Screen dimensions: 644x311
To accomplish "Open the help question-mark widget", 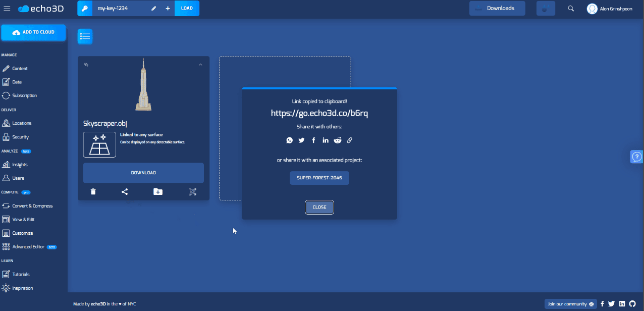I will pyautogui.click(x=637, y=157).
